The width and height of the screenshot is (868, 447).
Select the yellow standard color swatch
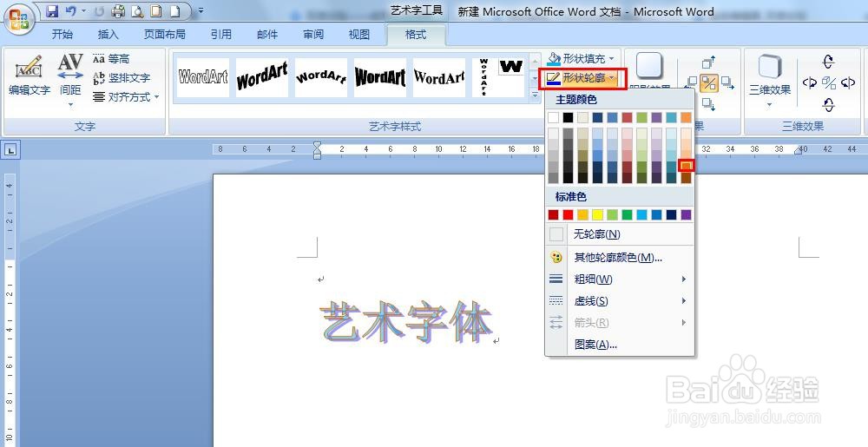[x=597, y=214]
